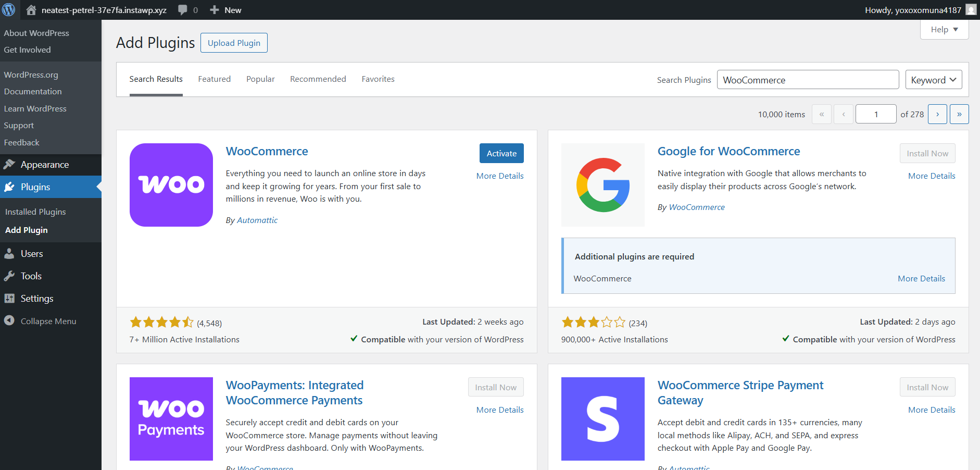Switch to the Popular tab
980x470 pixels.
tap(260, 79)
